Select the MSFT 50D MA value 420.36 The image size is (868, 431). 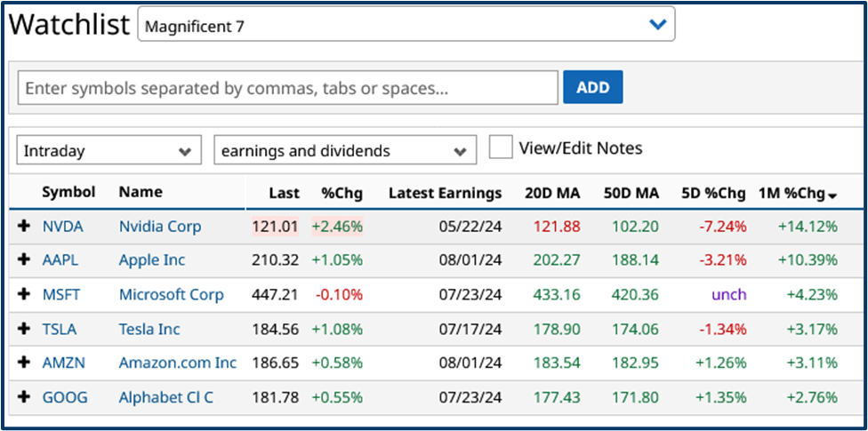click(x=636, y=295)
